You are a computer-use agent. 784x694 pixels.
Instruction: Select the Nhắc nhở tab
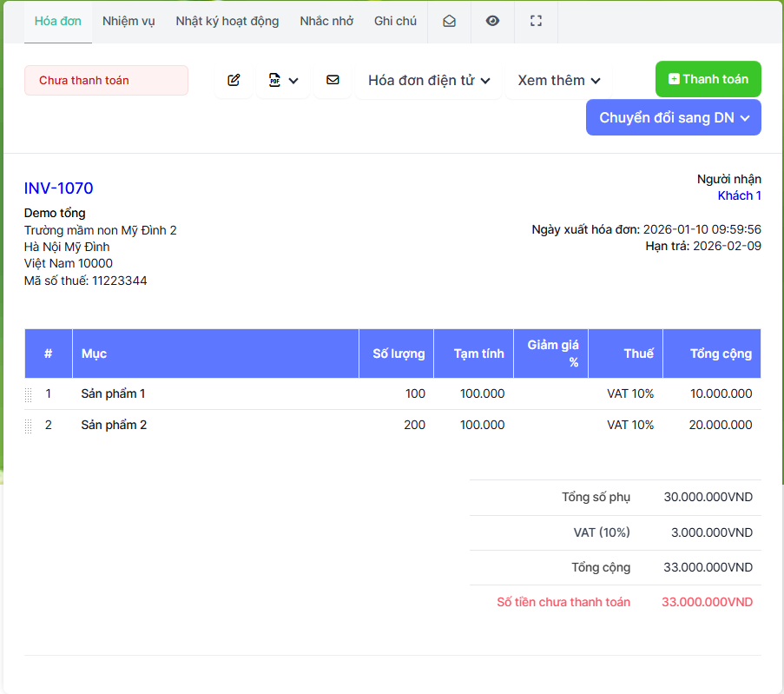tap(326, 21)
